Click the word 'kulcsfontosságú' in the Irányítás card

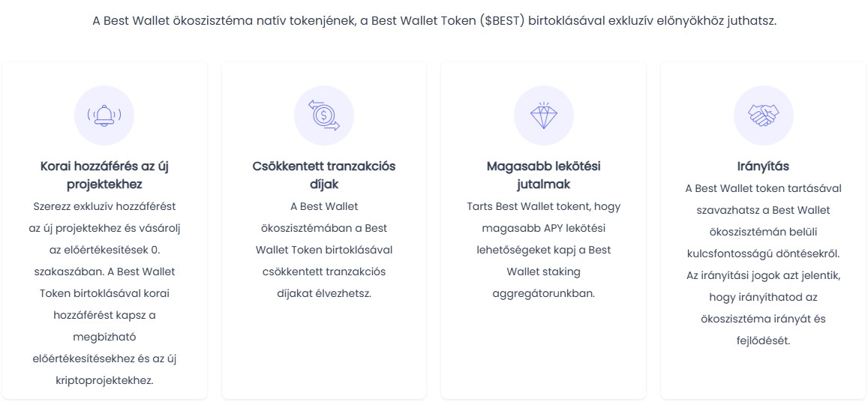tap(728, 253)
